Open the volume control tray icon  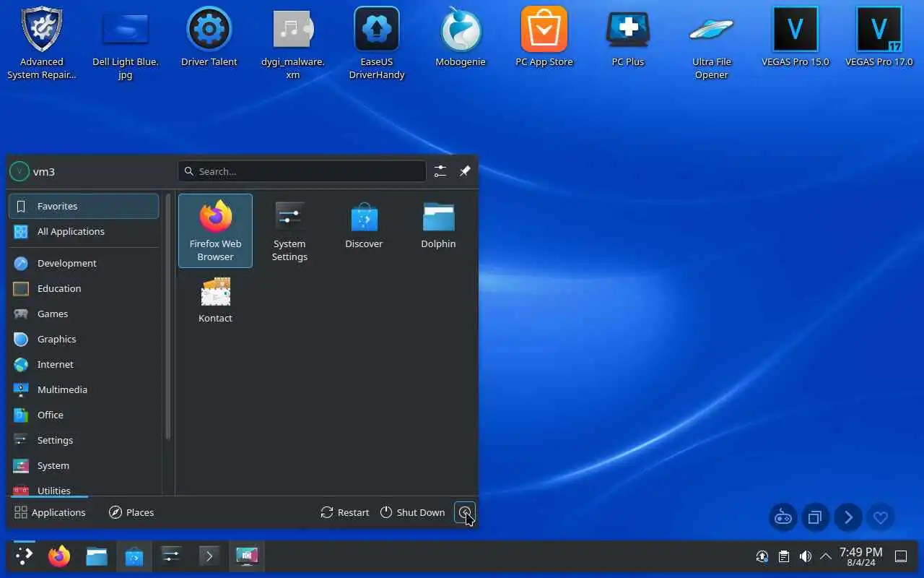pyautogui.click(x=806, y=556)
